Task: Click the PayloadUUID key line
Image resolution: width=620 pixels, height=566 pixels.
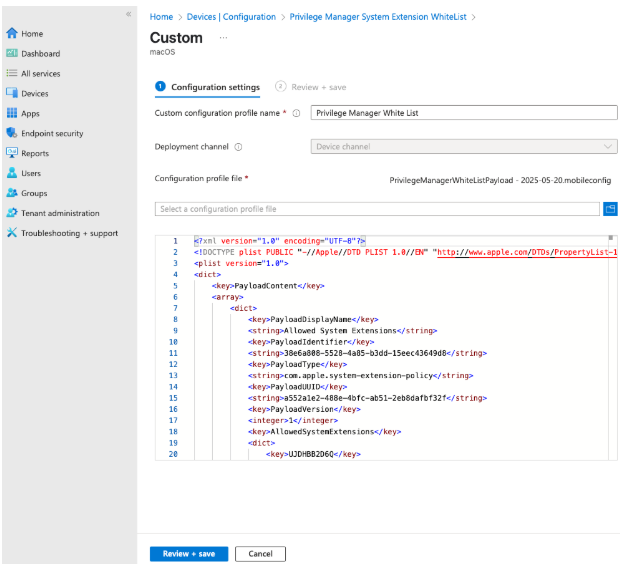Action: tap(297, 387)
